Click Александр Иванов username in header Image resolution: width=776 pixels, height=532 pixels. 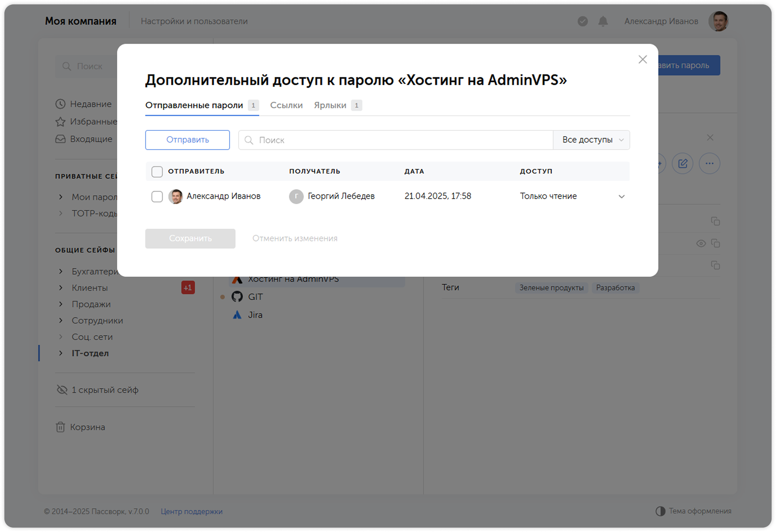661,21
